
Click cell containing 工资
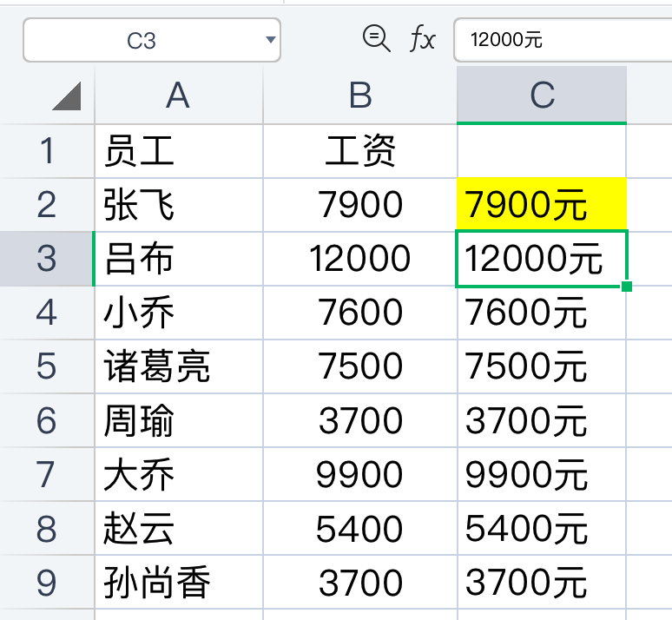360,151
